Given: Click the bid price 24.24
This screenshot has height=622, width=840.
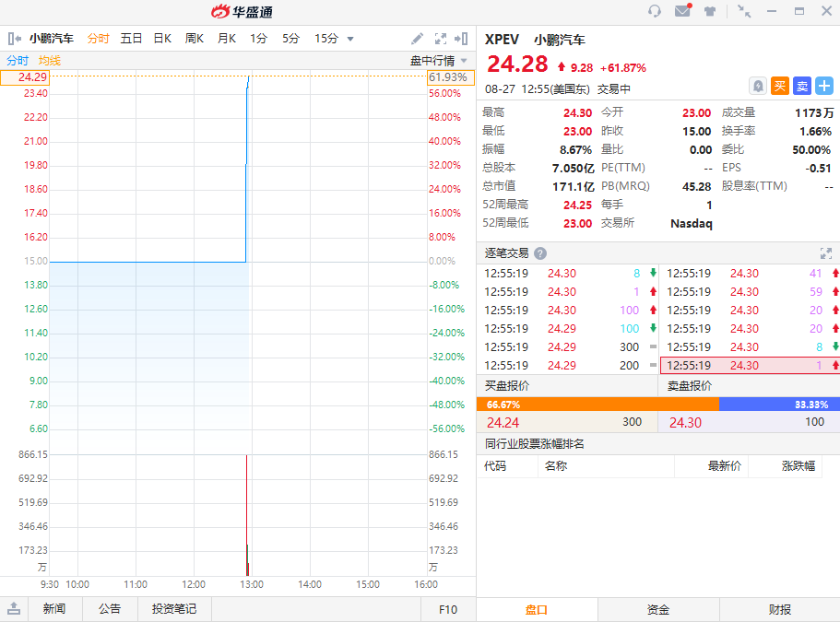Looking at the screenshot, I should (503, 423).
